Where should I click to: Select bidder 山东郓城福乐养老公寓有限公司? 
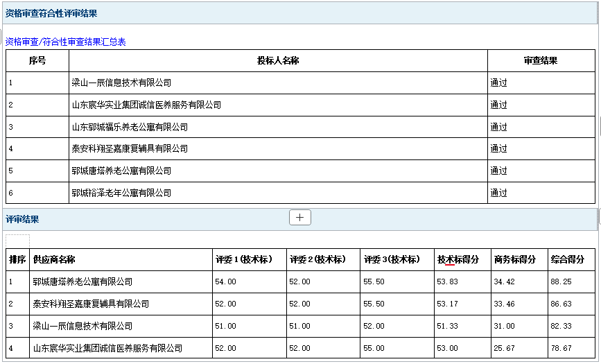[x=130, y=127]
